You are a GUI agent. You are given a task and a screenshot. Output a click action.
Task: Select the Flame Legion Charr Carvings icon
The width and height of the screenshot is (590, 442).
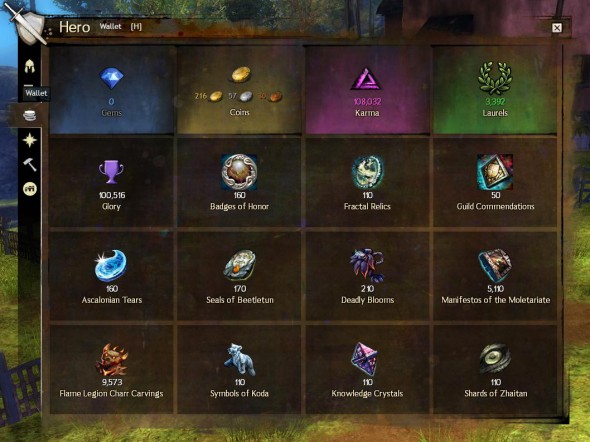tap(112, 359)
